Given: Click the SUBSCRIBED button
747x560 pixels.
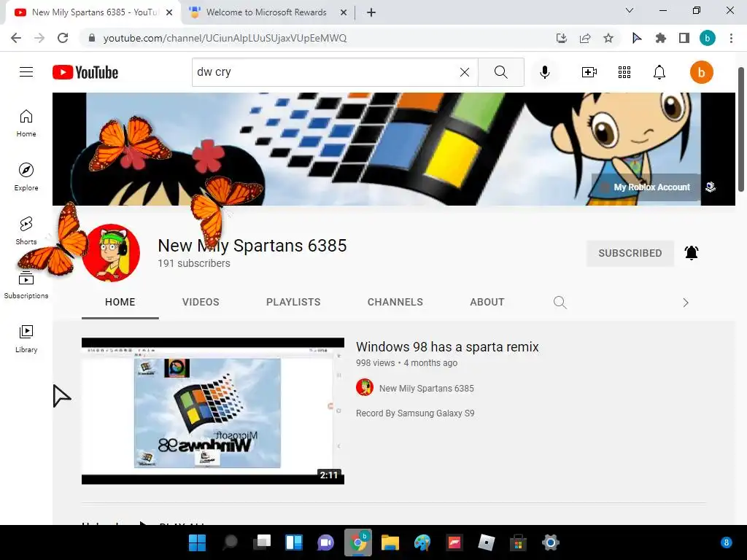Looking at the screenshot, I should (x=630, y=253).
